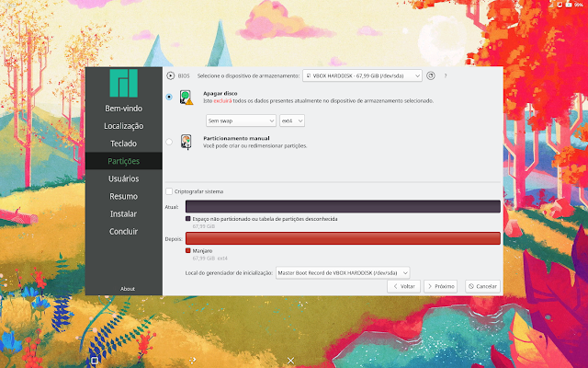The height and width of the screenshot is (368, 588).
Task: Click the Manjaro logo in the sidebar
Action: [x=123, y=83]
